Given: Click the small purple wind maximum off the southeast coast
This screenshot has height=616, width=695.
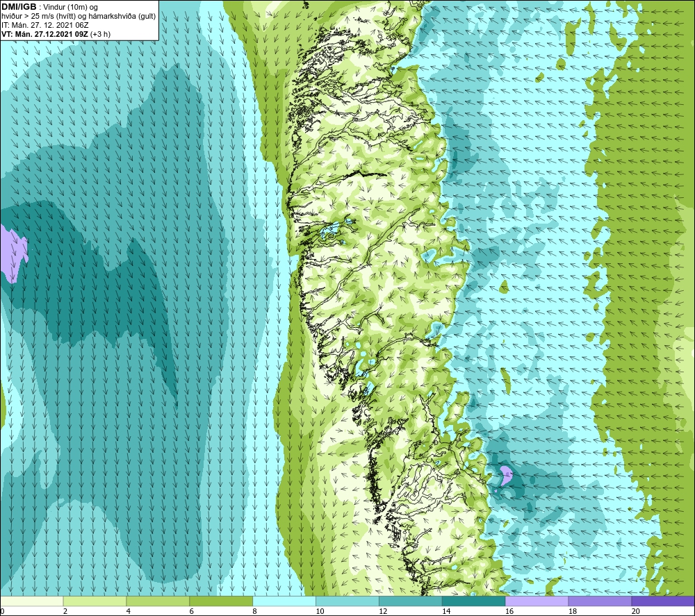Looking at the screenshot, I should (x=506, y=475).
